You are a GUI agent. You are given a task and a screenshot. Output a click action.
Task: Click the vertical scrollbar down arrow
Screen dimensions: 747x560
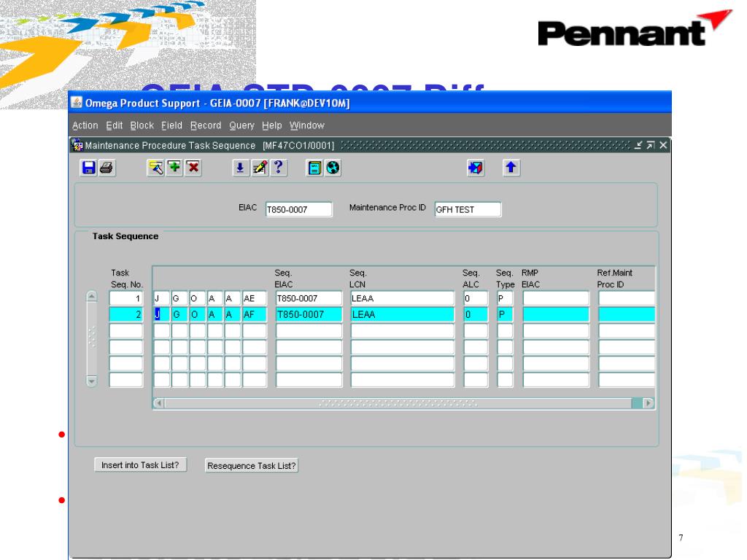pyautogui.click(x=92, y=381)
